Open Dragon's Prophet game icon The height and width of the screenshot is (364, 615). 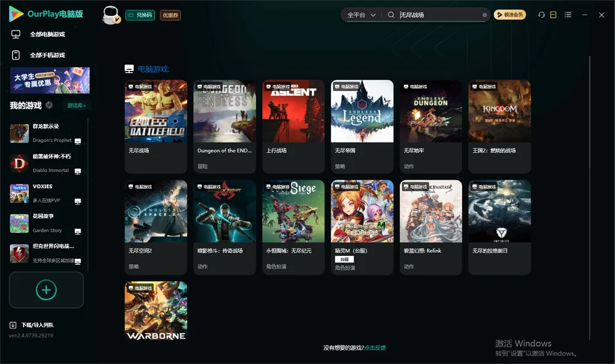point(19,133)
